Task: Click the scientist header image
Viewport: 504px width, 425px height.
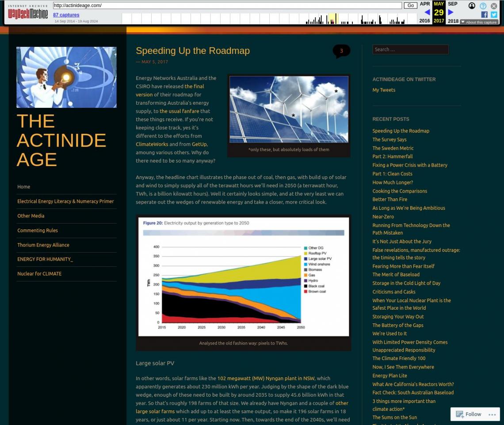Action: [66, 77]
